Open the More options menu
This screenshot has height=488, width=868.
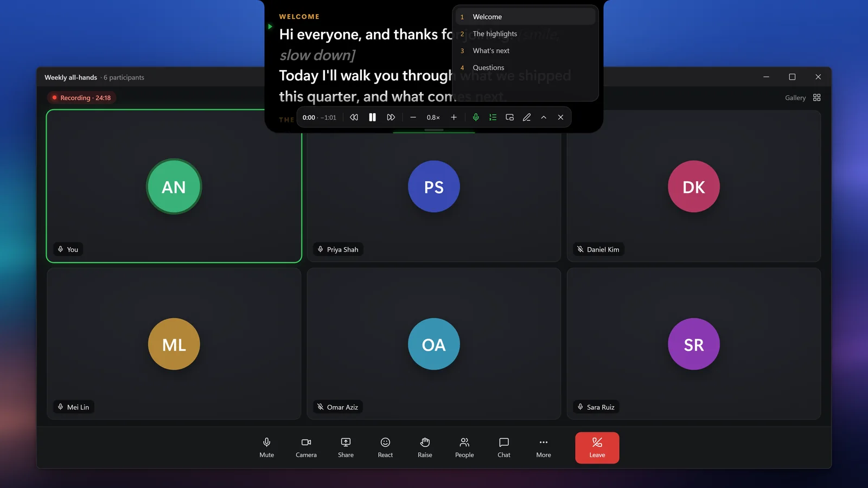click(x=544, y=447)
